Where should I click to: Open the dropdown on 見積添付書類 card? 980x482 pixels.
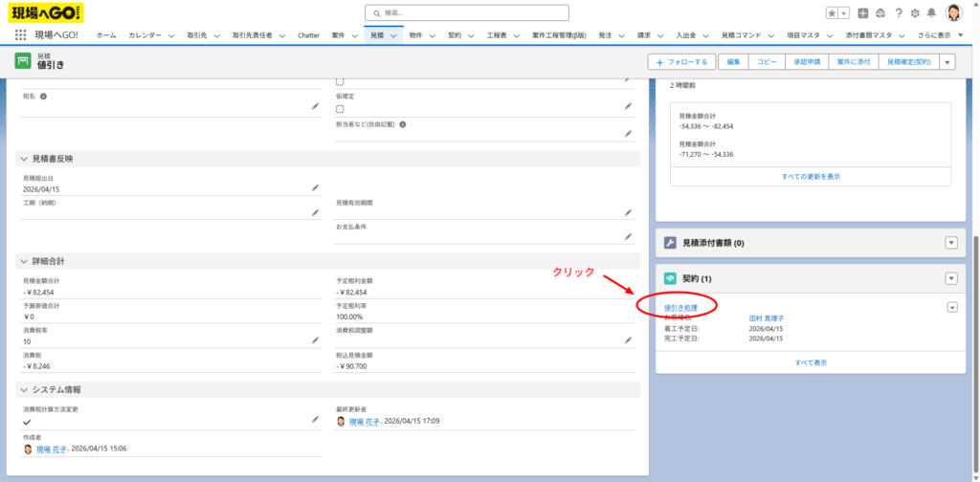point(950,243)
